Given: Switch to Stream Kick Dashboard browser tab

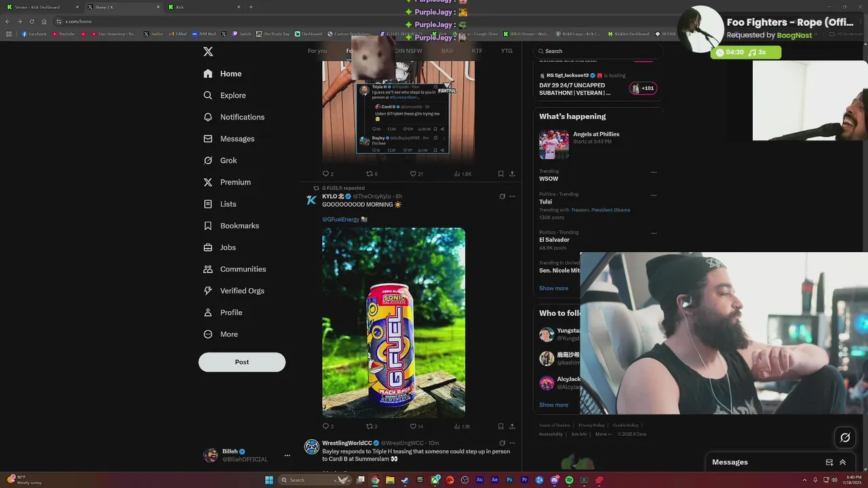Looking at the screenshot, I should [42, 7].
